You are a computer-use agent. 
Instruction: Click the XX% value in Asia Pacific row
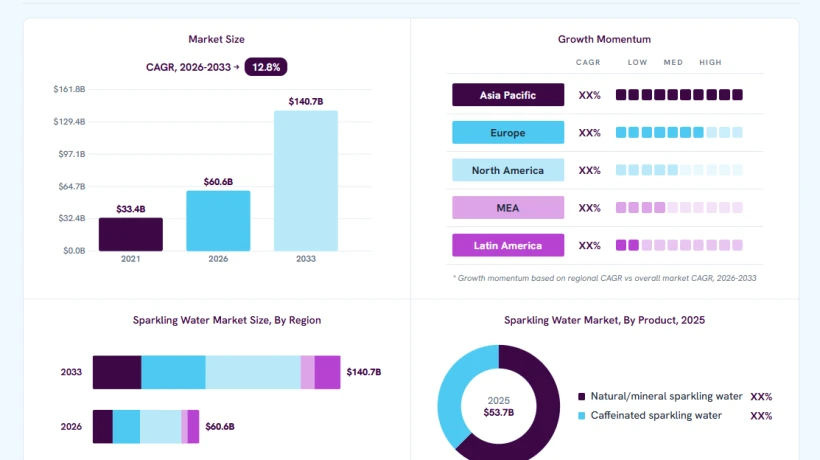click(x=589, y=95)
